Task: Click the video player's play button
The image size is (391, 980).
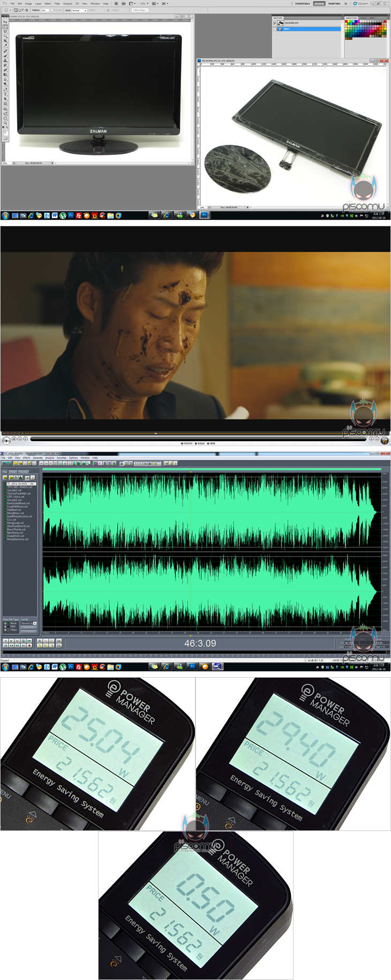Action: 6,441
